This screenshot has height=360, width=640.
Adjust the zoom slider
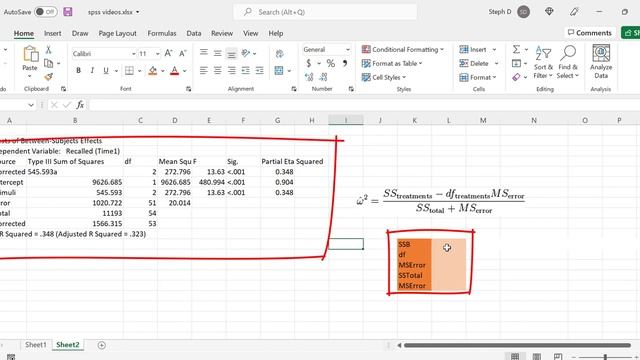[x=606, y=357]
